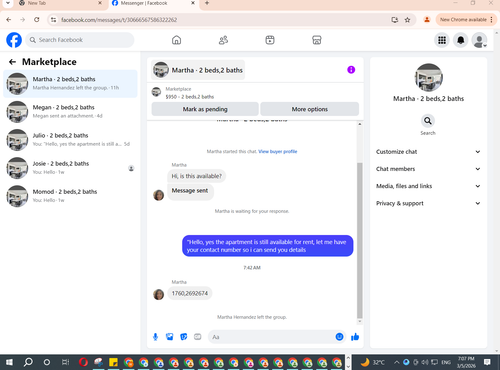Screen dimensions: 500x370
Task: Open the Facebook menu grid icon
Action: pos(442,40)
